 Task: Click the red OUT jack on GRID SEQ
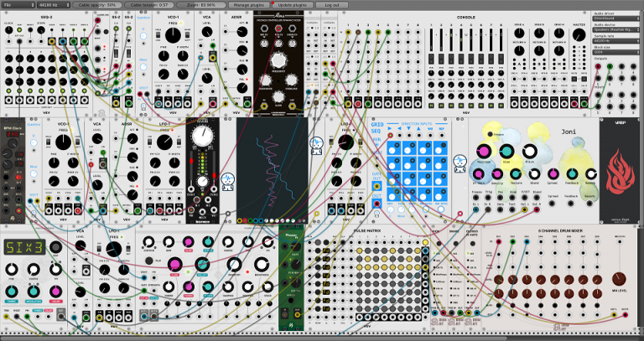click(x=377, y=203)
